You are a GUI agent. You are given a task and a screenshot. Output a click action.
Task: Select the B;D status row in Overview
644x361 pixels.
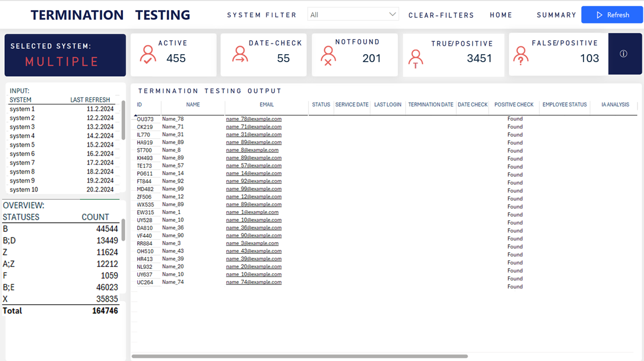10,240
